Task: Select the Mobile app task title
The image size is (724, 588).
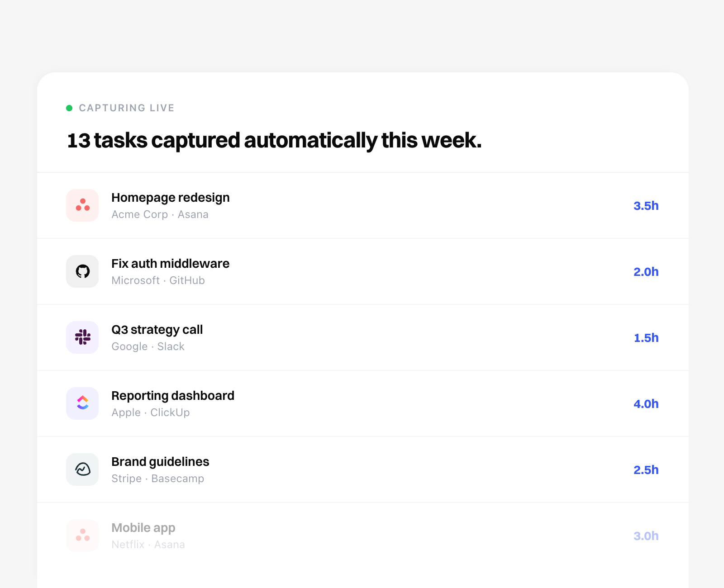Action: tap(143, 528)
